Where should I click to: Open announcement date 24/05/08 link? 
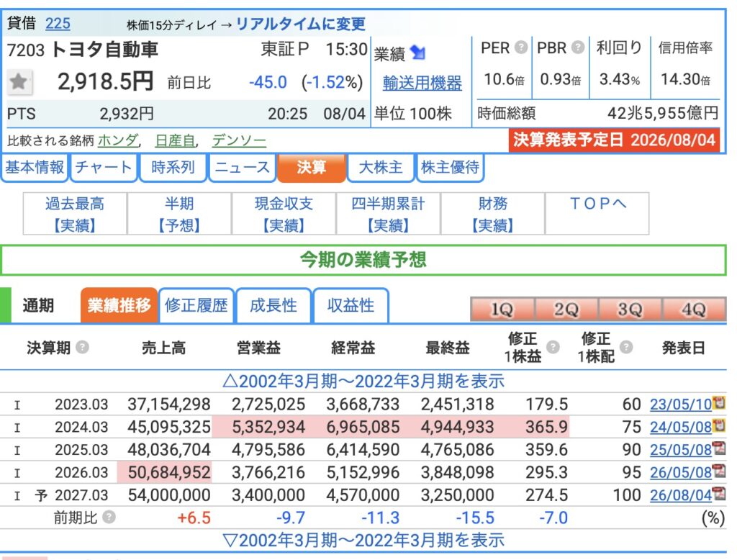681,427
